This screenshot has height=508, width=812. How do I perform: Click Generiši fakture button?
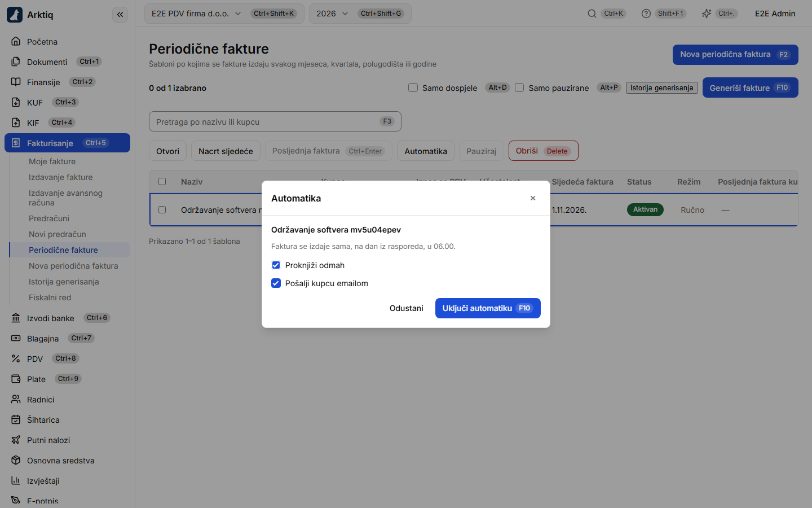[x=751, y=87]
